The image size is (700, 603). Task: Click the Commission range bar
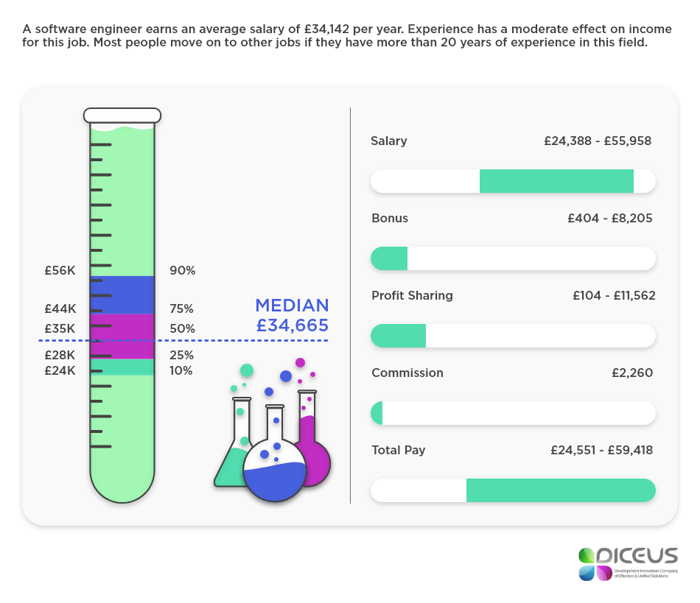tap(513, 413)
